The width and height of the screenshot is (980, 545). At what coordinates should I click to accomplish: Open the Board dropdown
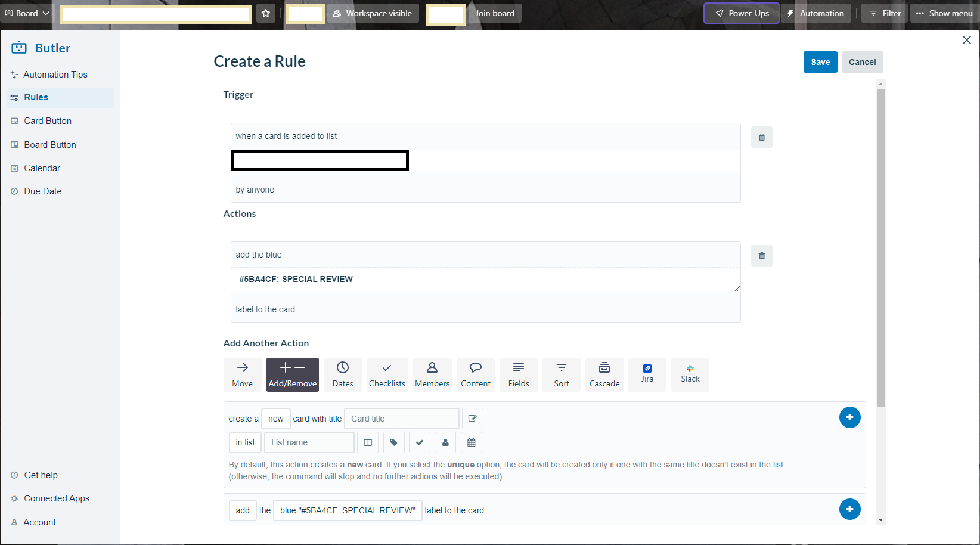[x=26, y=12]
